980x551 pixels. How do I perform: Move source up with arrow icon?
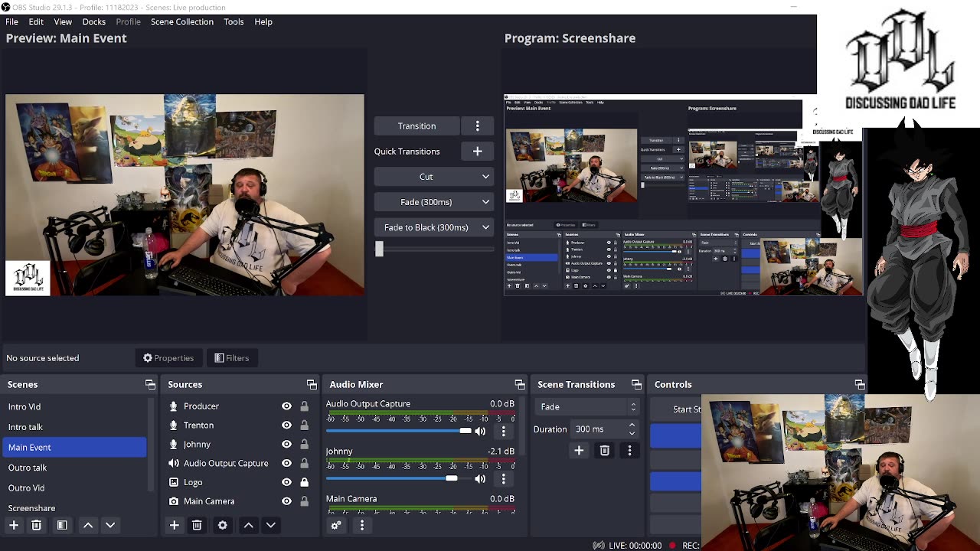(248, 525)
